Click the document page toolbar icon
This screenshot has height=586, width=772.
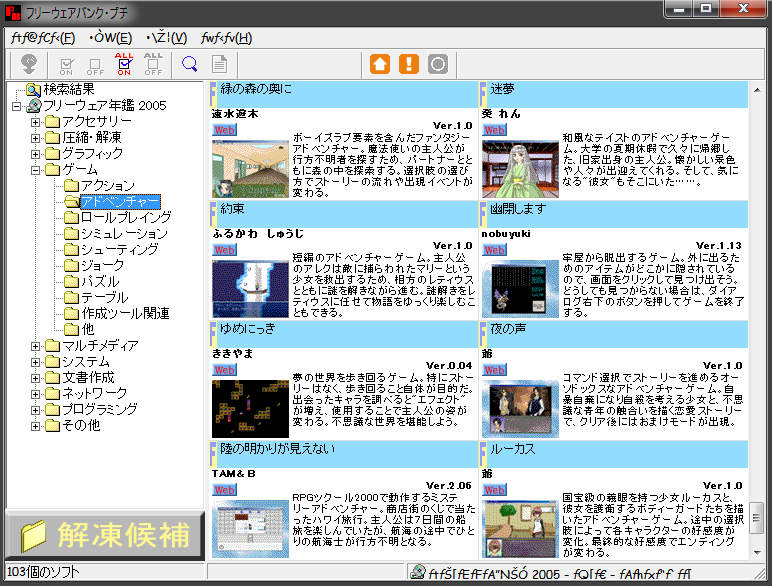[x=219, y=64]
